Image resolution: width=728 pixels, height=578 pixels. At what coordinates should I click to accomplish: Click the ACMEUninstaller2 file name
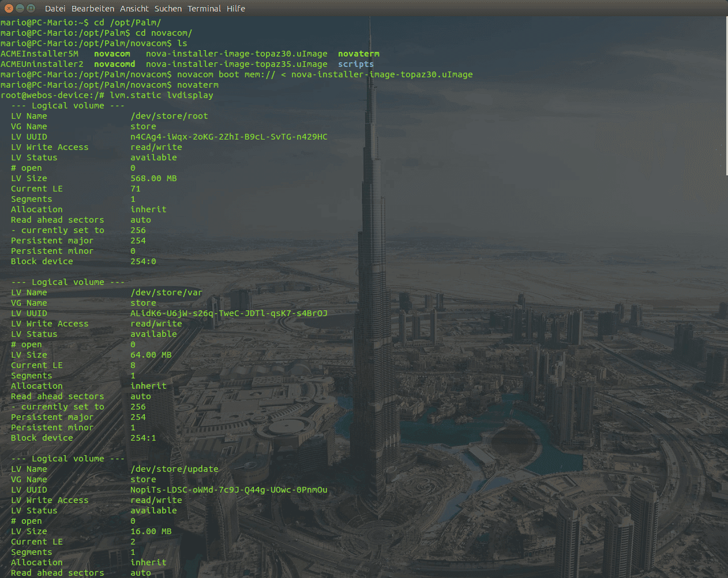tap(42, 64)
